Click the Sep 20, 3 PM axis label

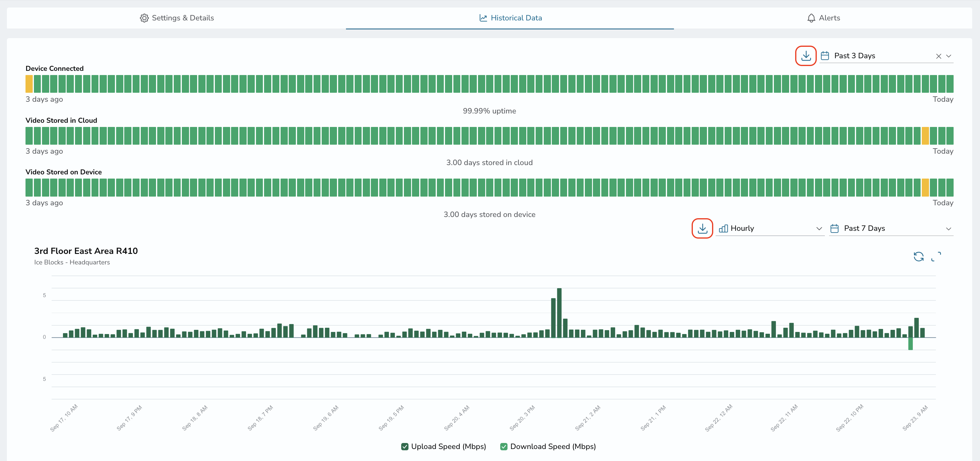[522, 418]
